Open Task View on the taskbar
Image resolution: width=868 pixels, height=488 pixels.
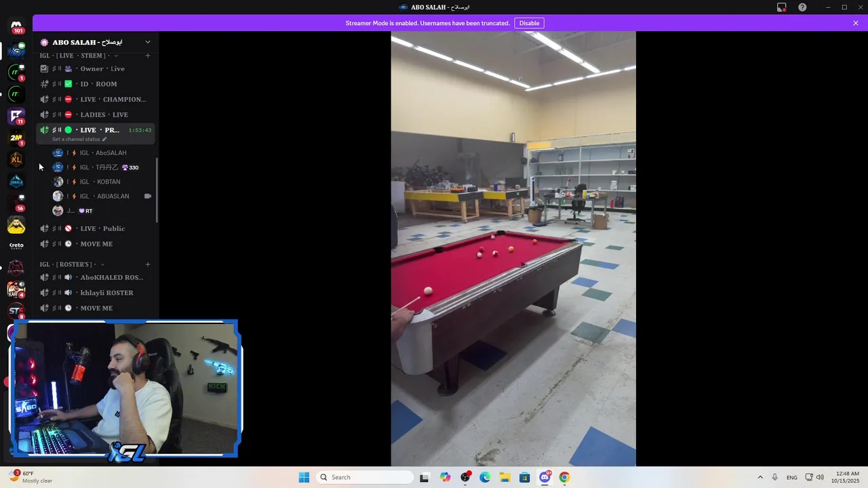pyautogui.click(x=424, y=477)
